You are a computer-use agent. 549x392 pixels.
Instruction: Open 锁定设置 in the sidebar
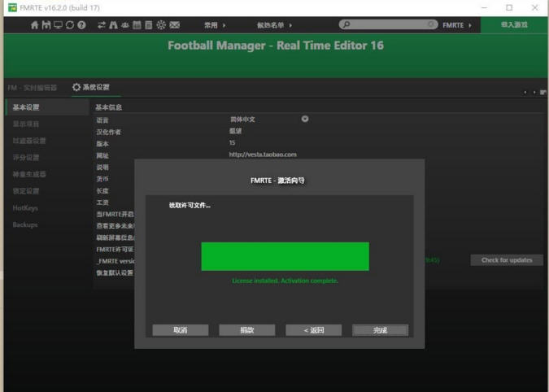pyautogui.click(x=26, y=191)
